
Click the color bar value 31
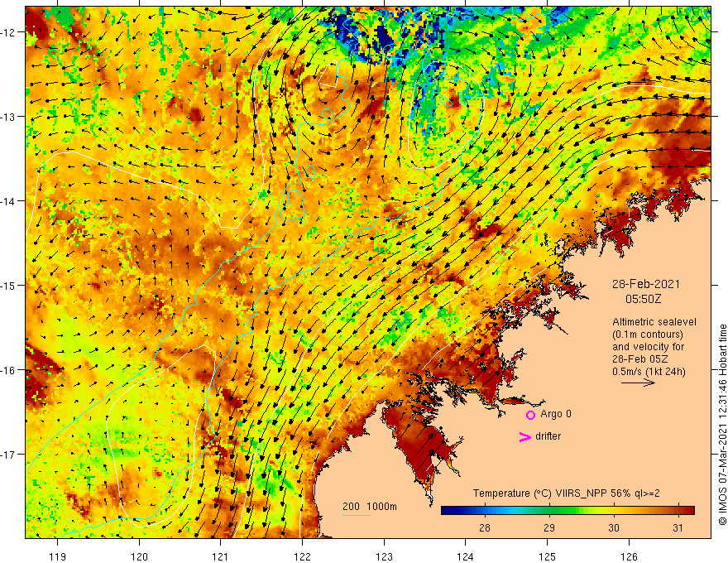coord(678,527)
